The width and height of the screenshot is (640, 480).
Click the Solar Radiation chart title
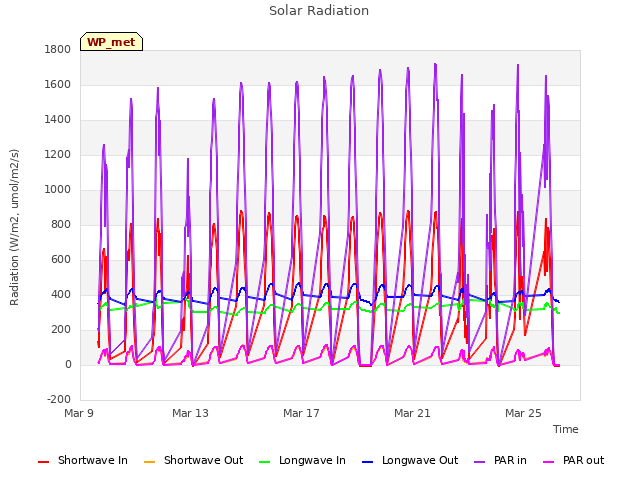click(319, 11)
